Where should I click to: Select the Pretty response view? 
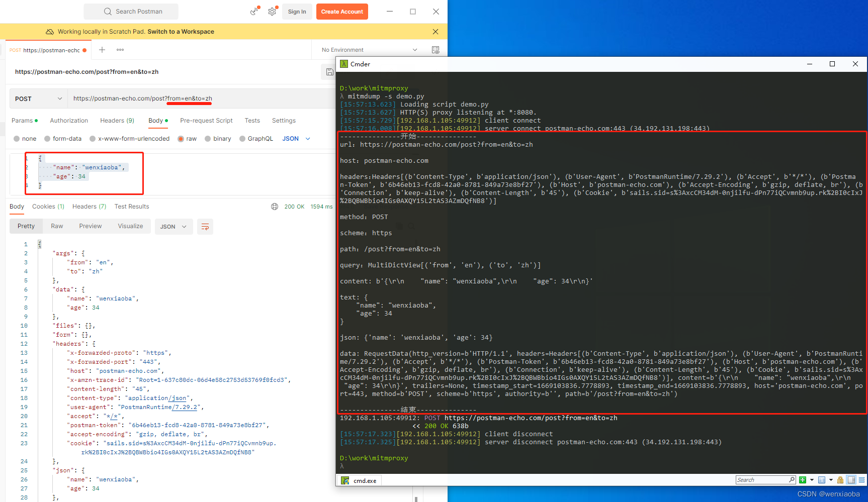(x=26, y=226)
